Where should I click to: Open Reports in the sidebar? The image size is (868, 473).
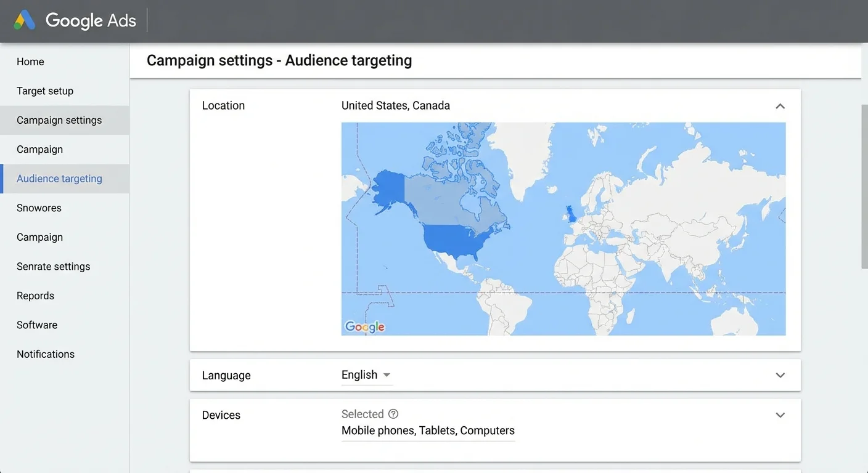(x=65, y=296)
